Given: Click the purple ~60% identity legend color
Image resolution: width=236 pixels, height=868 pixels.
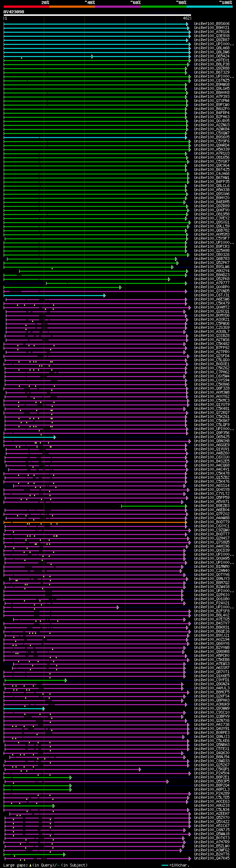Looking at the screenshot, I should (x=118, y=7).
